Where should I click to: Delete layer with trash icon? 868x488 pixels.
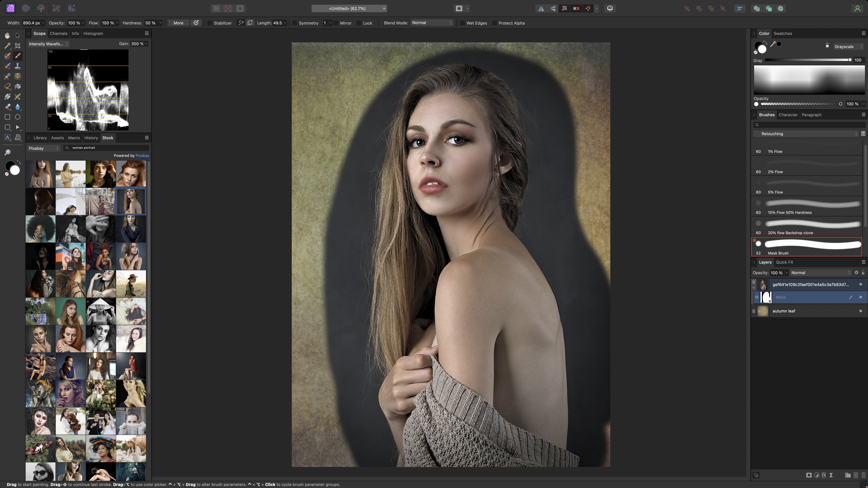coord(864,475)
